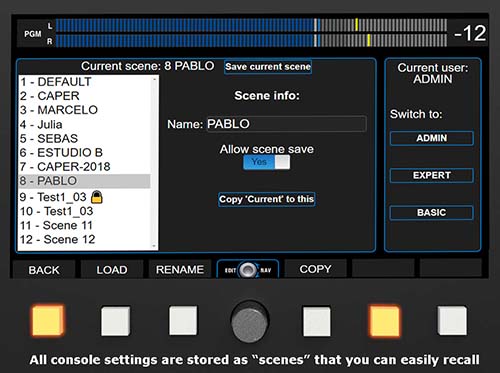
Task: Push the second lit orange hardware button
Action: tap(384, 321)
